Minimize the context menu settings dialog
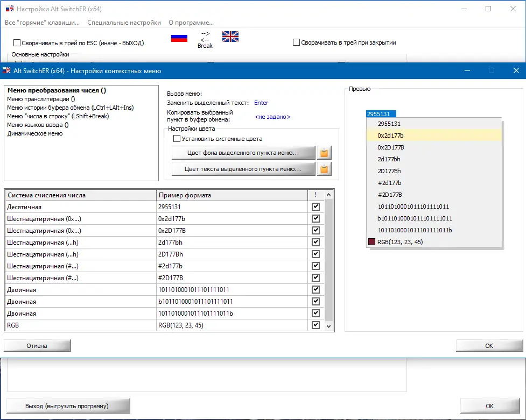Screen dimensions: 526x420 click(467, 71)
